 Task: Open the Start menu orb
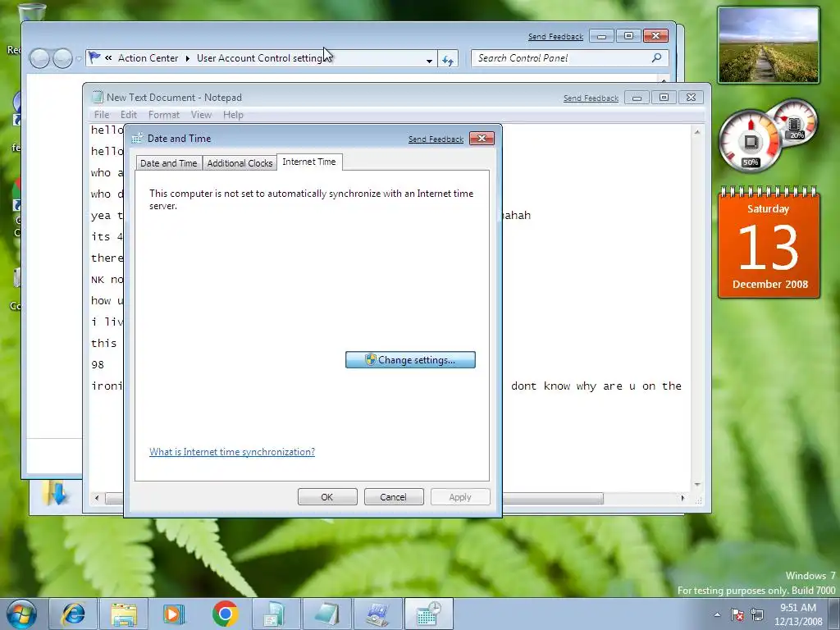pos(22,614)
